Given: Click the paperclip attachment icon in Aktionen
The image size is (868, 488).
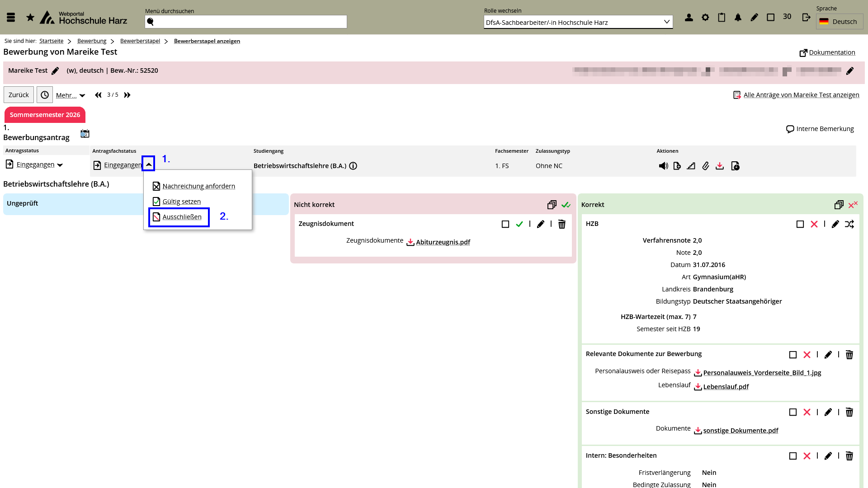Looking at the screenshot, I should [705, 166].
